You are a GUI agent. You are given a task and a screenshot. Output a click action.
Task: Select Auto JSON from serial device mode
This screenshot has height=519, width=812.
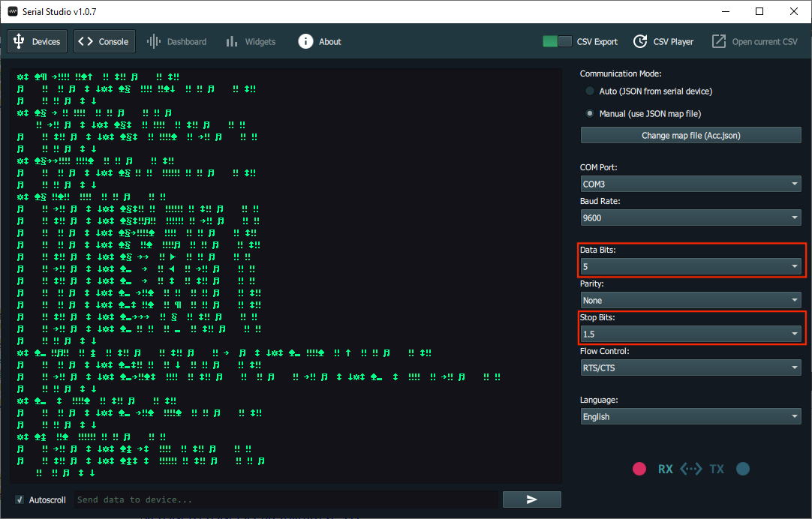[x=590, y=91]
